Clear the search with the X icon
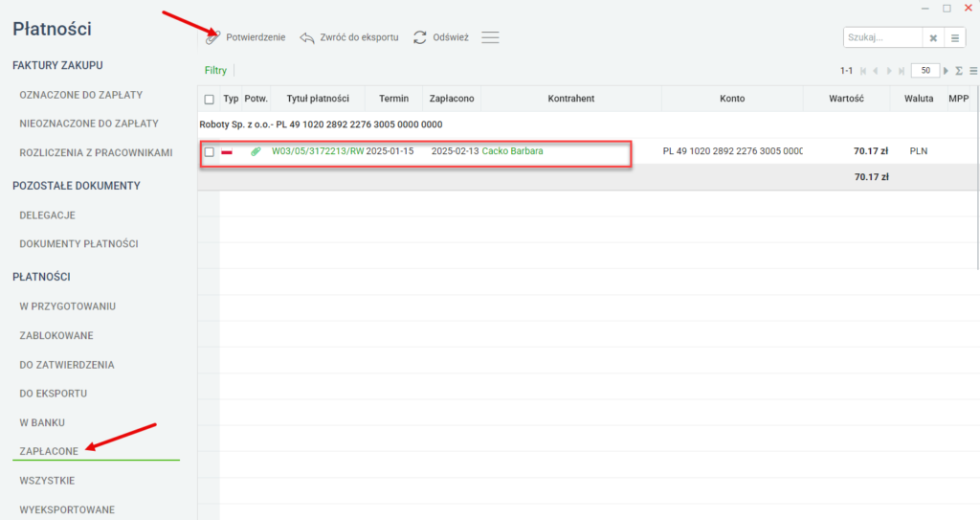 [x=933, y=38]
